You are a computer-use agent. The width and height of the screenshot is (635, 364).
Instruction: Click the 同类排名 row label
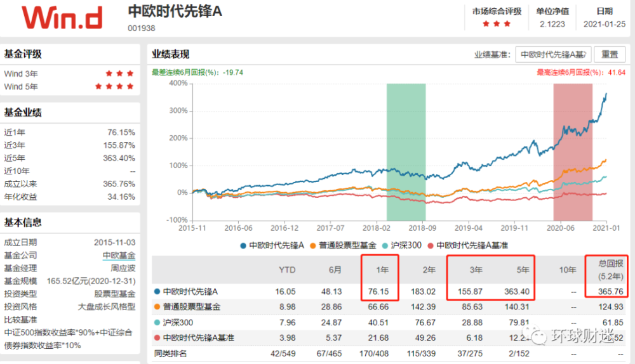170,353
